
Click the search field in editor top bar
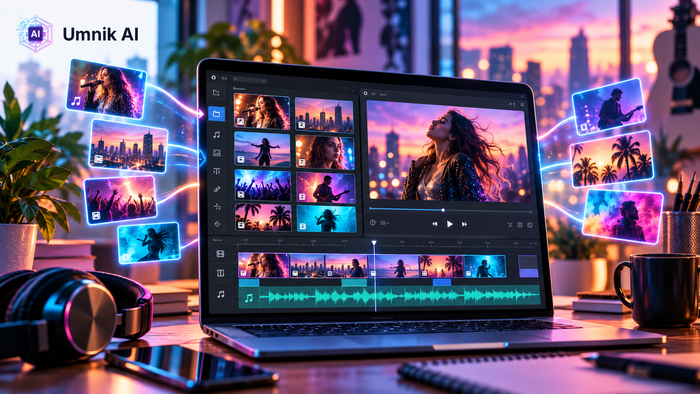click(250, 80)
